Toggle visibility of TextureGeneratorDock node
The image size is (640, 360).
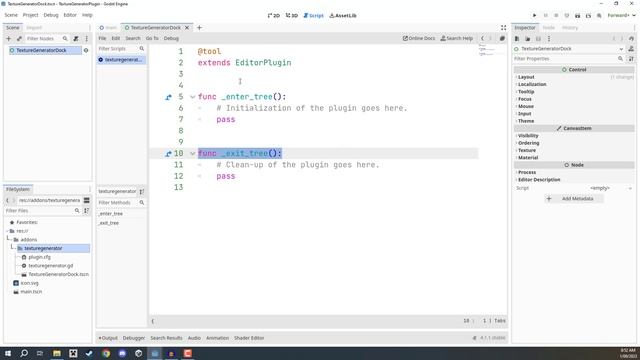click(86, 50)
